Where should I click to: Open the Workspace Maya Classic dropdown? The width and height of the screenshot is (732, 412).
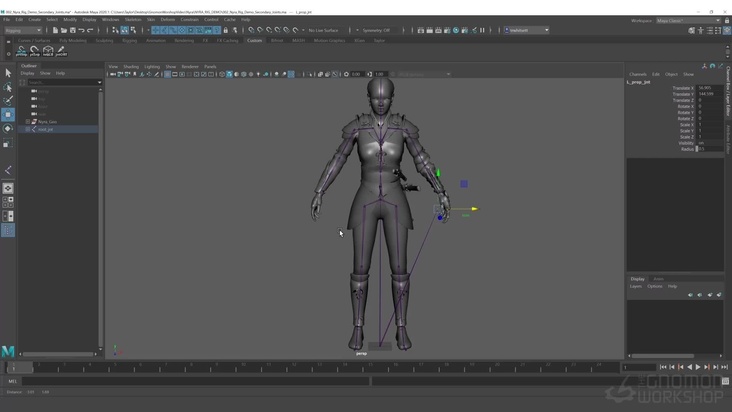[x=688, y=21]
